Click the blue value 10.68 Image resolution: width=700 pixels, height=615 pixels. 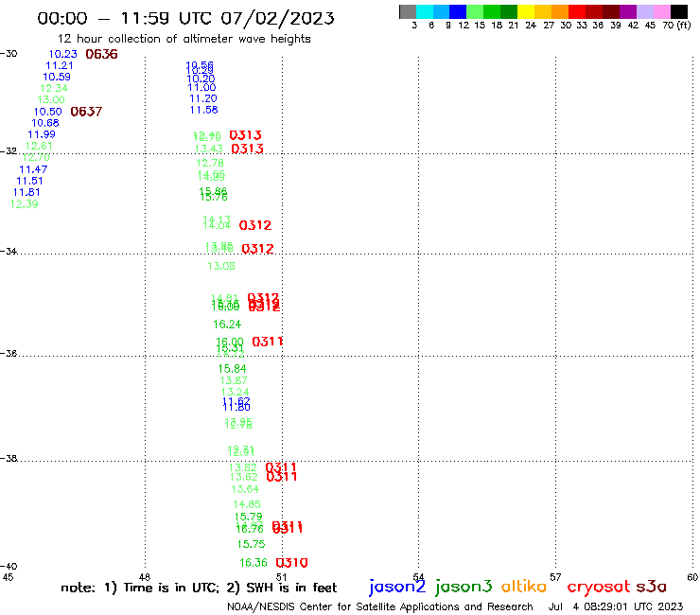pyautogui.click(x=45, y=123)
